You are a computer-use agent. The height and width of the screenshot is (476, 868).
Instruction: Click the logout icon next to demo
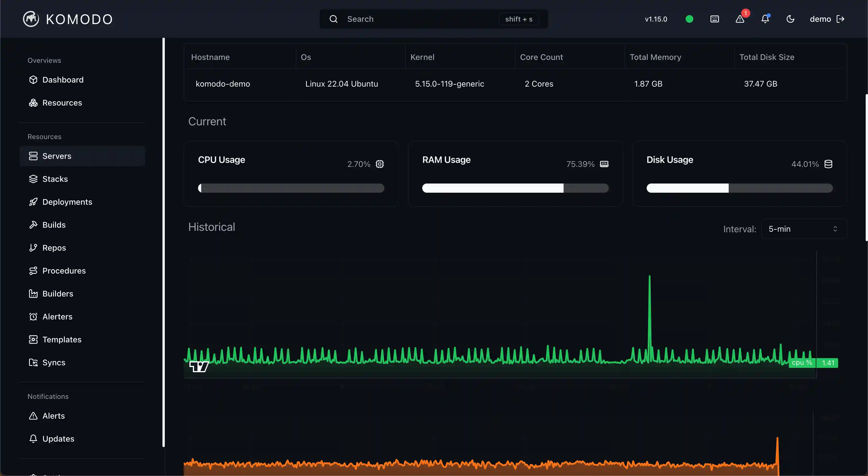coord(840,19)
